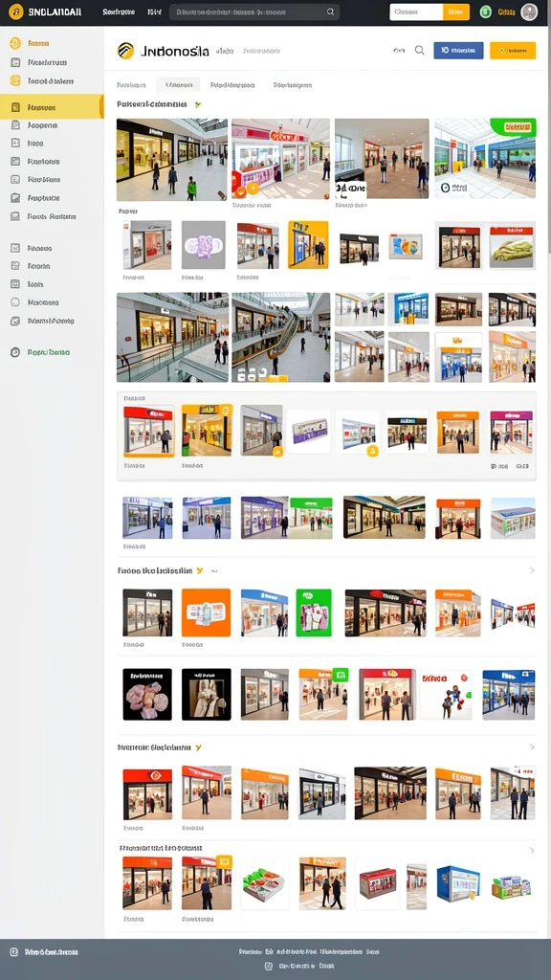Open the clock icon item at the sidebar bottom
Viewport: 551px width, 980px height.
click(x=15, y=352)
